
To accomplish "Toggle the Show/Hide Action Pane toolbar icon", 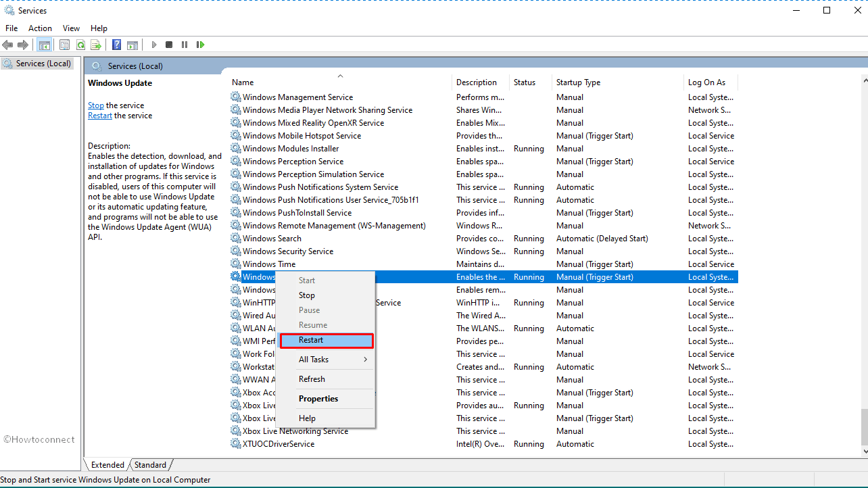I will pyautogui.click(x=132, y=45).
